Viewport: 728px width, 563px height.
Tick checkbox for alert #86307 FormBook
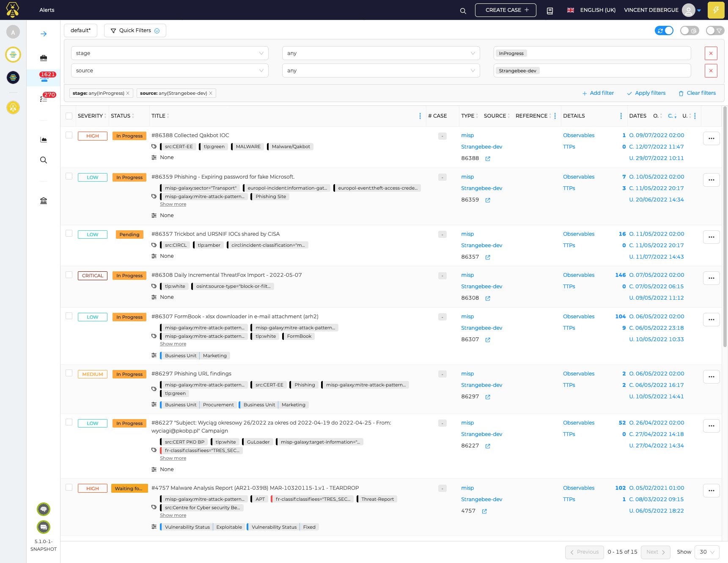[x=69, y=316]
